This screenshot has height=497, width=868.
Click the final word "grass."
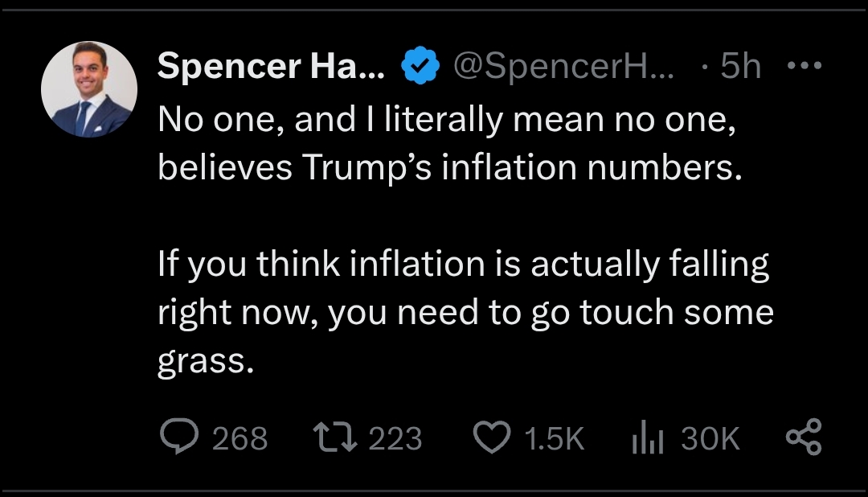pos(207,360)
